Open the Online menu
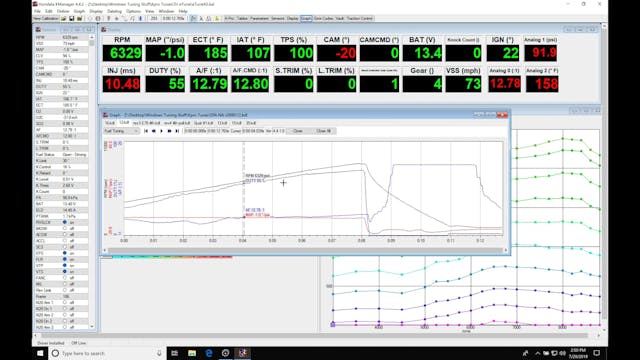640x360 pixels. [x=63, y=11]
